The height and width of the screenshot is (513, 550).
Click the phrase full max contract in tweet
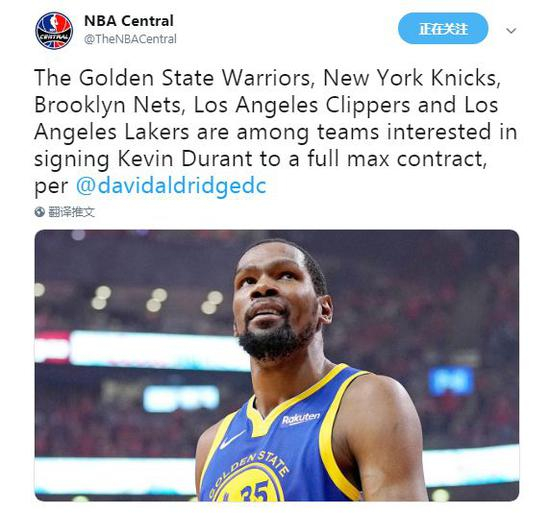pos(396,158)
